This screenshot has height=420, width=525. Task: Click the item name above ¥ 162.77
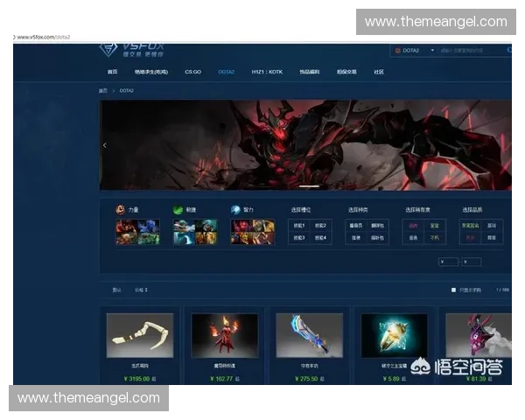[x=225, y=366]
